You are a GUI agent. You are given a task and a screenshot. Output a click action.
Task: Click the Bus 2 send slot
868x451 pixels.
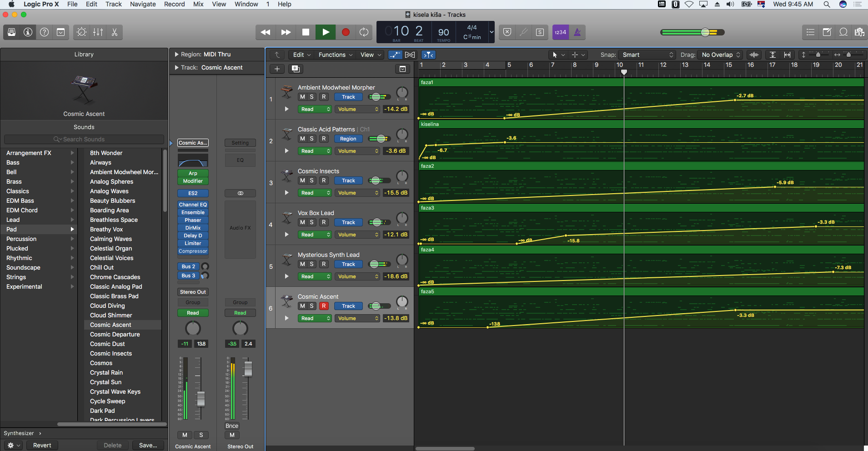[188, 266]
